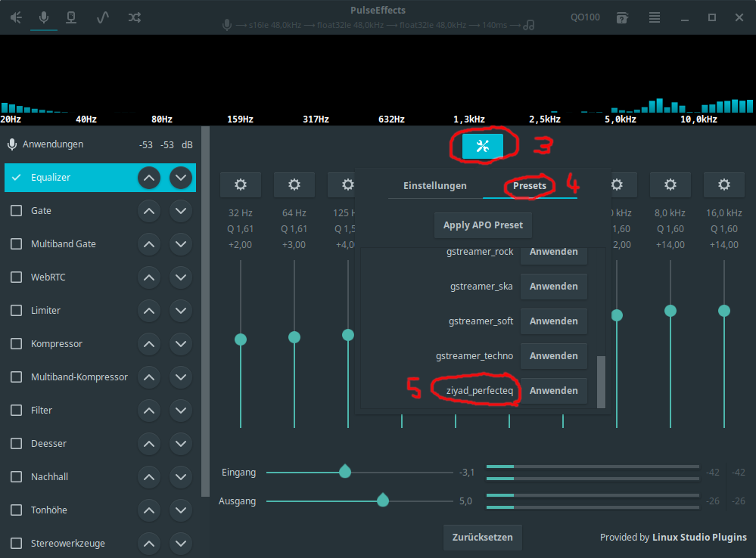
Task: Apply the ziyad_perfecteq preset
Action: pyautogui.click(x=553, y=391)
